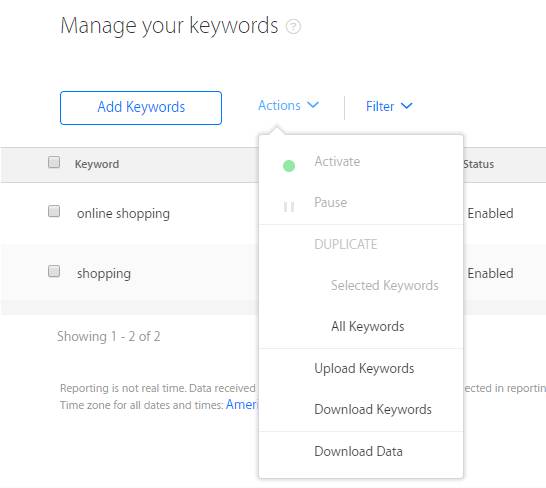
Task: Click the pause bars icon
Action: pos(289,207)
